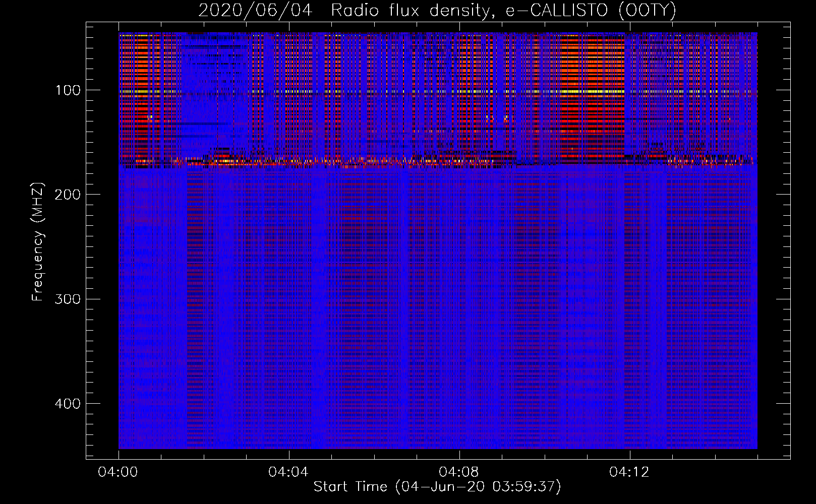Click the 200 frequency tick label

(x=68, y=195)
